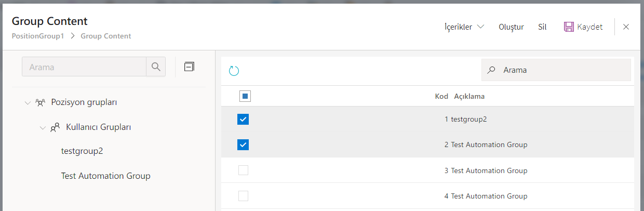
Task: Click the search magnifier in the tree panel
Action: click(156, 67)
